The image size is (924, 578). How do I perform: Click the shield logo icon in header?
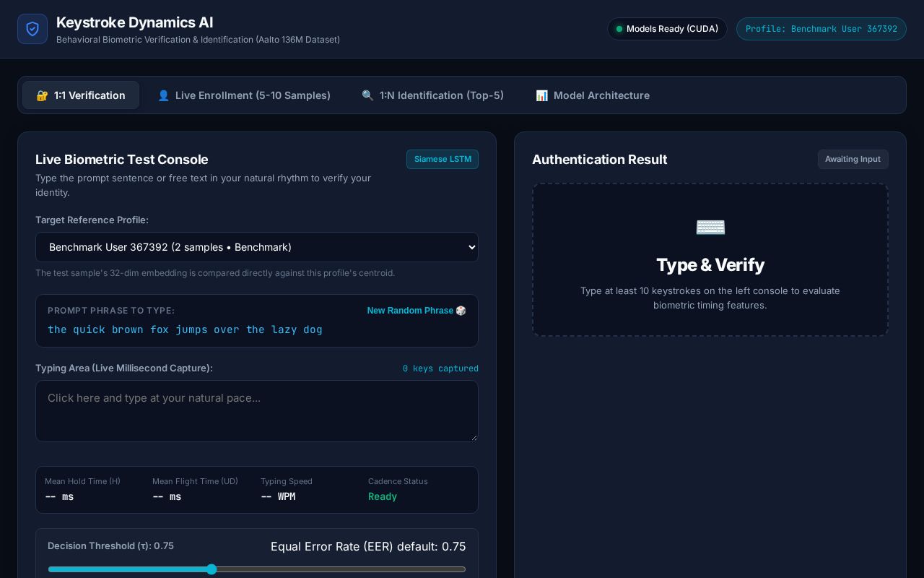32,29
